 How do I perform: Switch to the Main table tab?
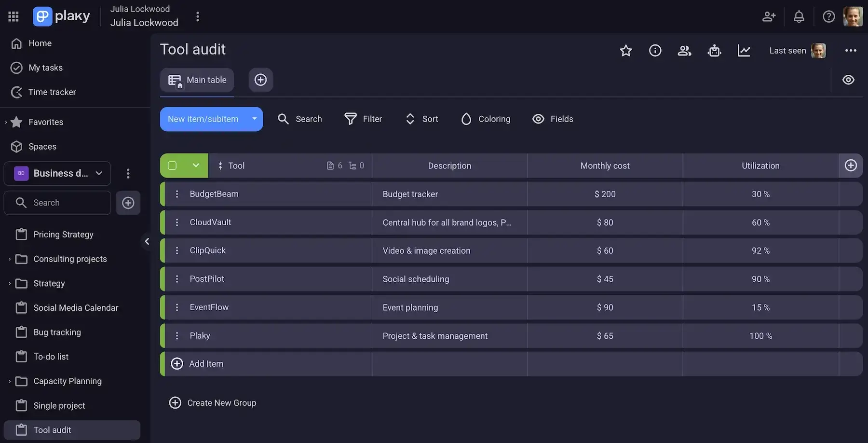pos(197,80)
